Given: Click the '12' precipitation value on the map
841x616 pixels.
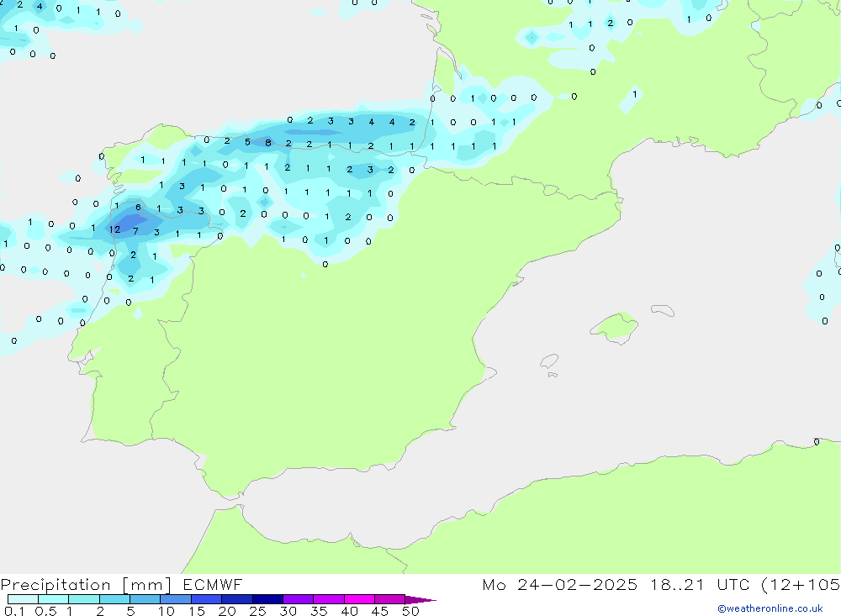Looking at the screenshot, I should click(114, 229).
